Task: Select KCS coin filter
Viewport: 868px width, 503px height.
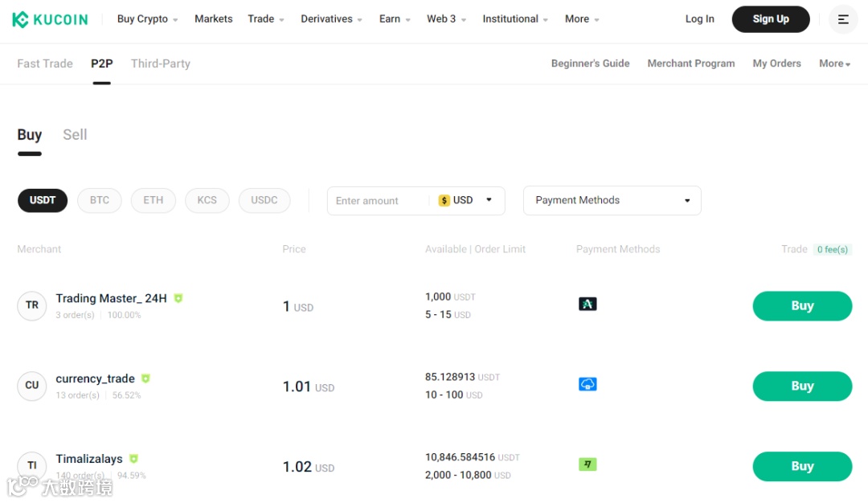Action: (x=207, y=200)
